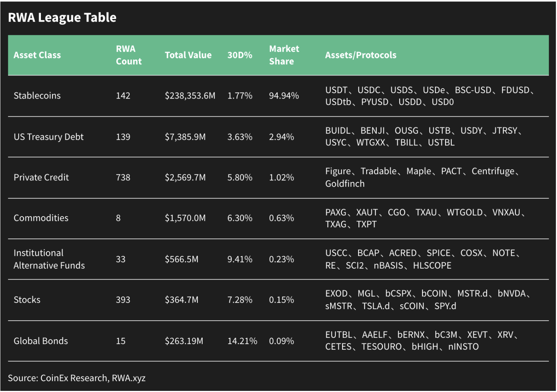This screenshot has height=392, width=557.
Task: Click the Commodities row label
Action: pos(41,218)
